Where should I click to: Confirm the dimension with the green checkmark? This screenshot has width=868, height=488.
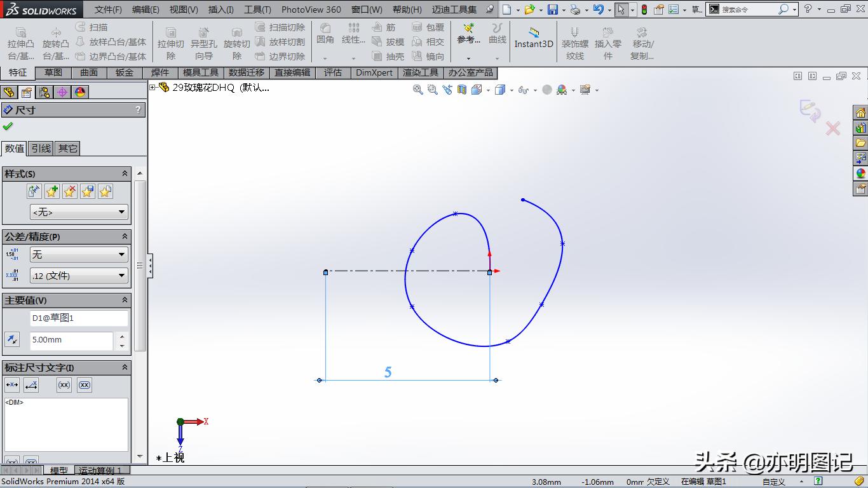[x=9, y=126]
